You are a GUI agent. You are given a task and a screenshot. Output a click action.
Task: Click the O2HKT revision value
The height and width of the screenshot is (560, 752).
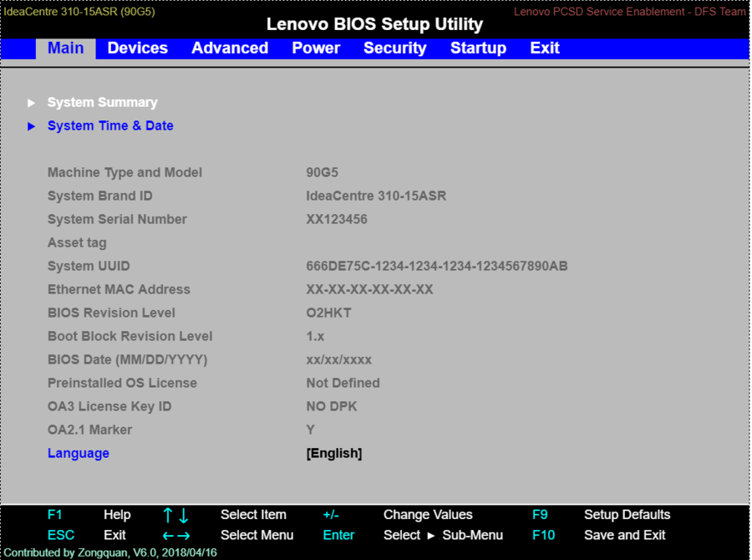pos(328,313)
